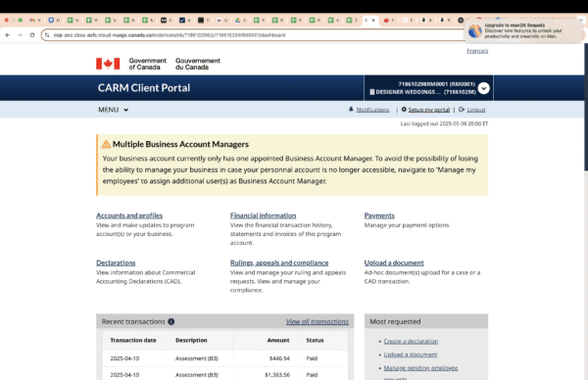This screenshot has width=588, height=380.
Task: Click the logout arrow icon
Action: (x=462, y=109)
